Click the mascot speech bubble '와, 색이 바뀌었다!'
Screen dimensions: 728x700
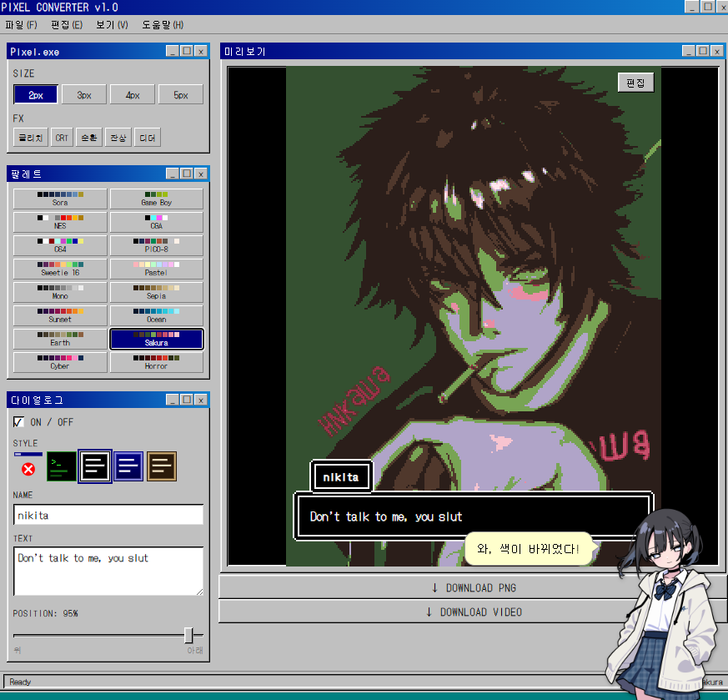click(x=529, y=549)
